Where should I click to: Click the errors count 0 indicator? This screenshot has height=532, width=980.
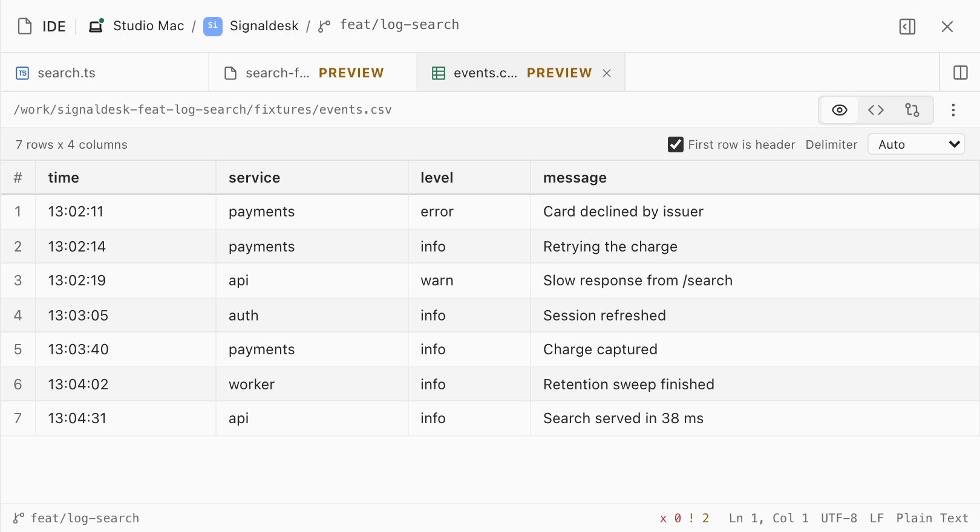point(671,518)
